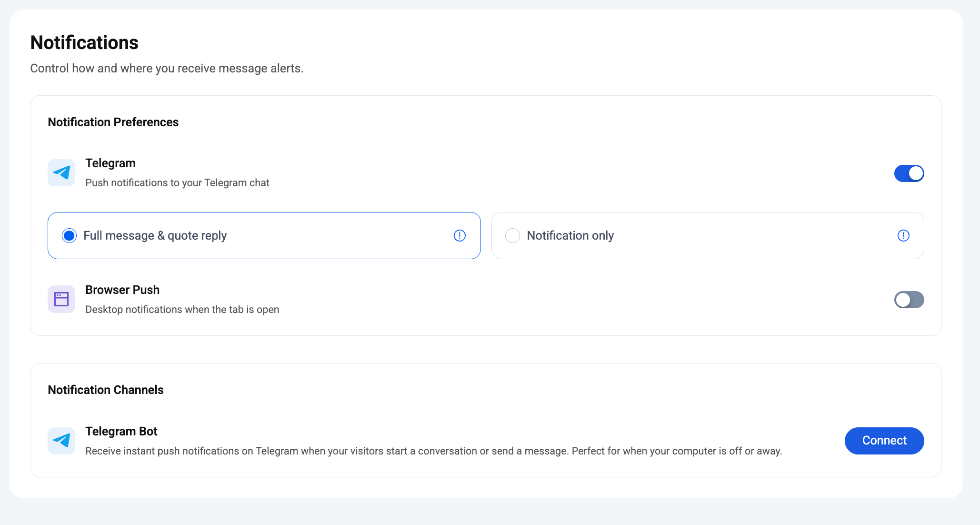Screen dimensions: 980x525
Task: Click the Telegram label in Notification Preferences
Action: pos(110,163)
